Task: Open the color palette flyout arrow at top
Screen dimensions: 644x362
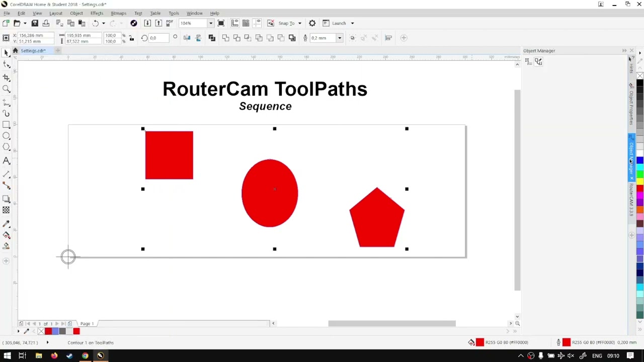Action: tap(639, 53)
